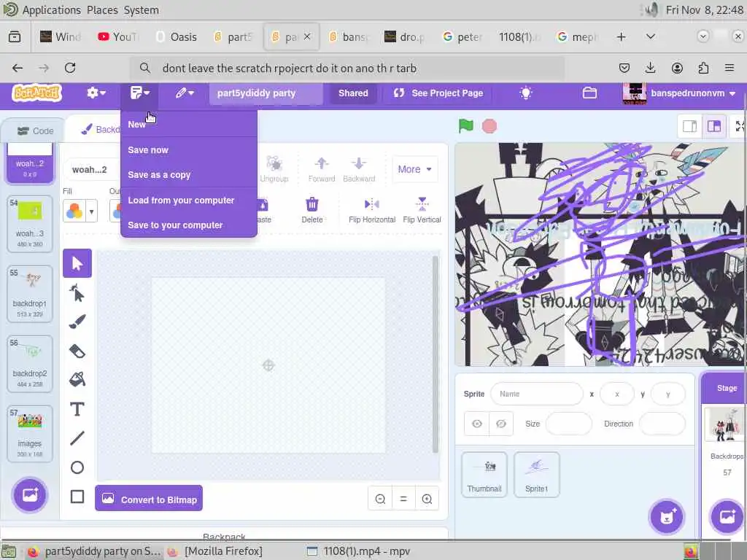Viewport: 747px width, 560px height.
Task: Toggle sprite hide eye icon
Action: click(x=500, y=424)
